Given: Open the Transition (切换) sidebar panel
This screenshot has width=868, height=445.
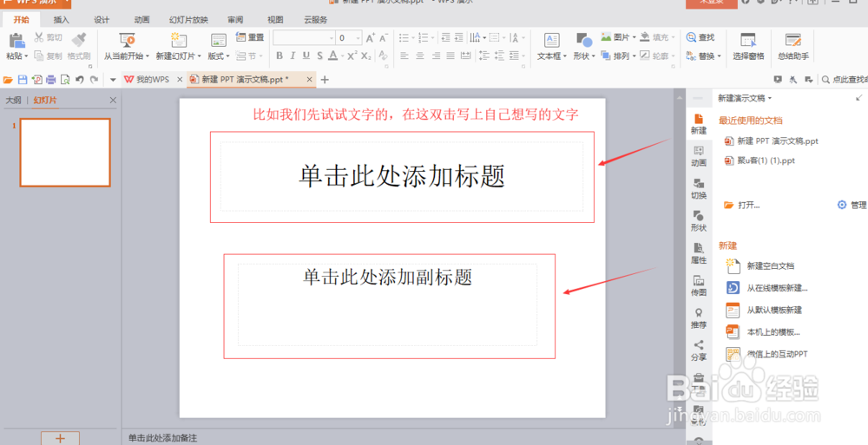Looking at the screenshot, I should coord(699,189).
